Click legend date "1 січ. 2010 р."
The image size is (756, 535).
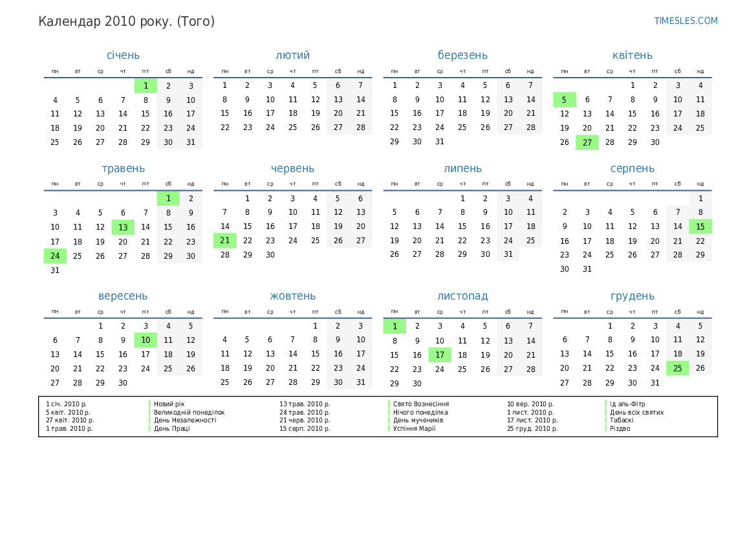[66, 404]
